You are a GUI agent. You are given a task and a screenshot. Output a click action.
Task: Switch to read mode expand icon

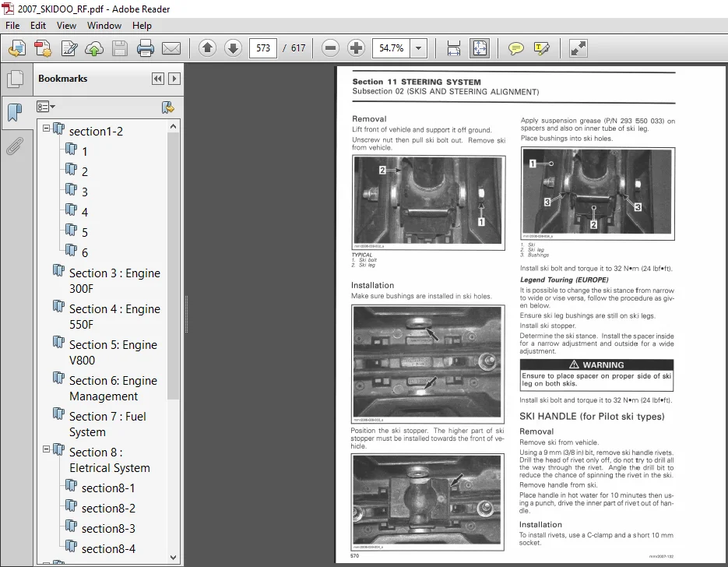coord(578,48)
